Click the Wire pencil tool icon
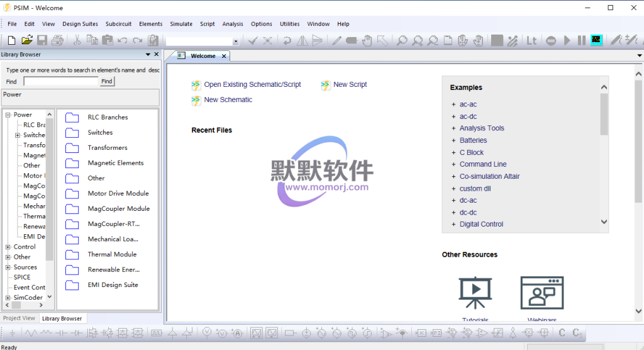The height and width of the screenshot is (350, 644). pyautogui.click(x=336, y=40)
